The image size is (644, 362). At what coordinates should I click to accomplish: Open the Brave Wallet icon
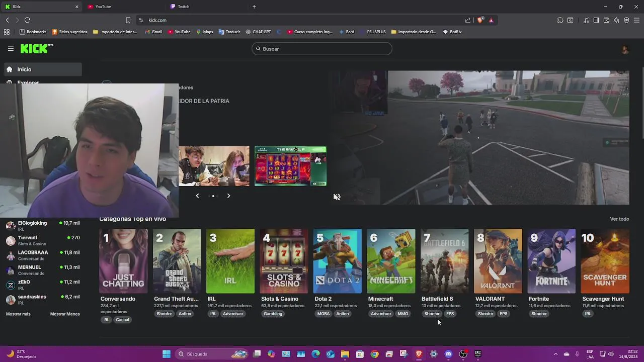coord(606,20)
